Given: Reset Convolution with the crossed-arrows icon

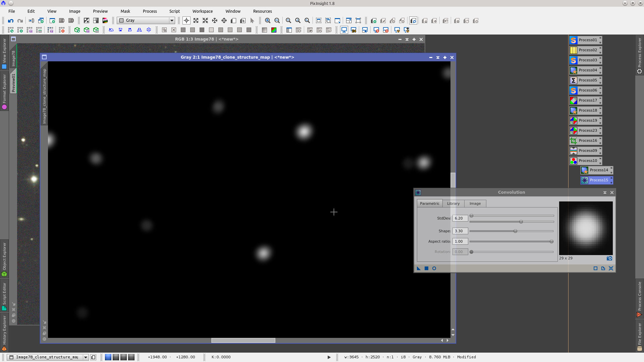Looking at the screenshot, I should point(611,268).
